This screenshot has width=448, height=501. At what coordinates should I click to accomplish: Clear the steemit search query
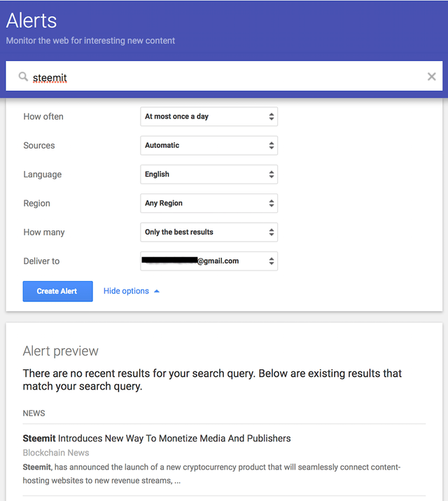click(431, 76)
